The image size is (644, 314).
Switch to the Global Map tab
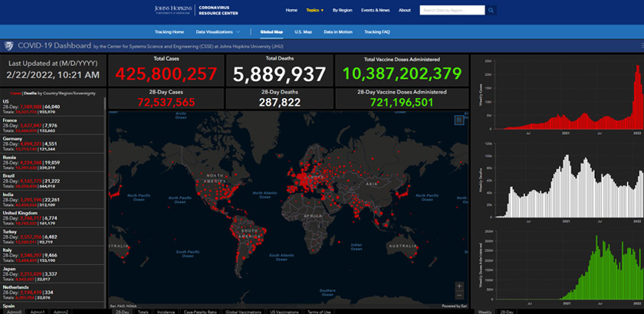pos(271,31)
